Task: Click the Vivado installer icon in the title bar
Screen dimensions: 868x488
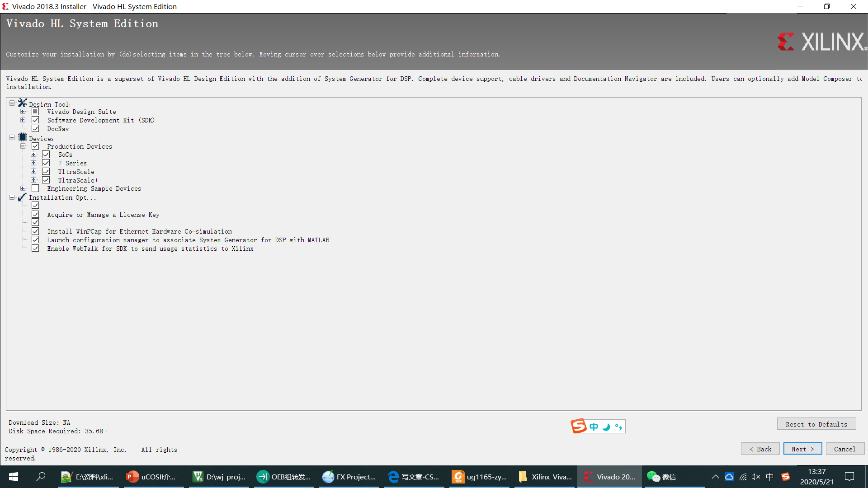Action: [5, 6]
